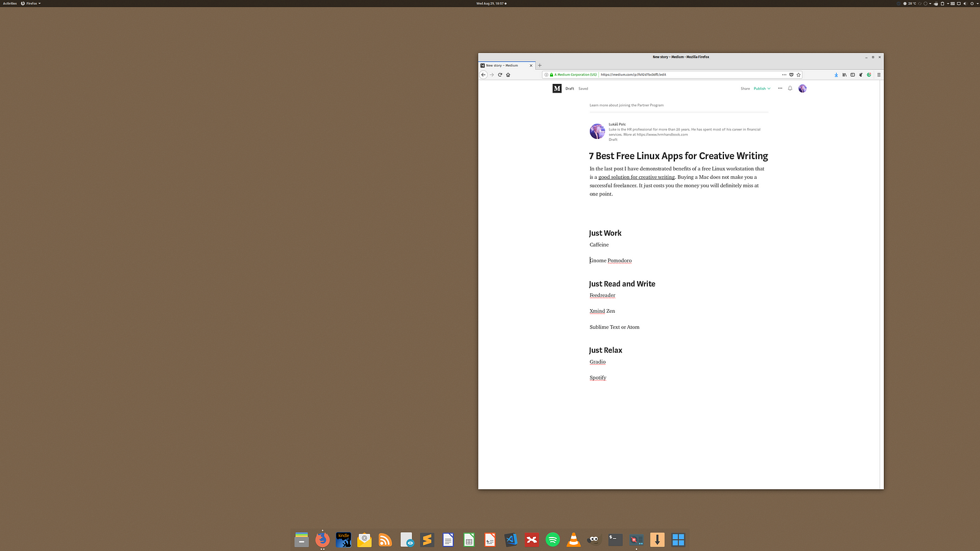The height and width of the screenshot is (551, 980).
Task: Toggle the Firefox sidebar
Action: (x=852, y=75)
